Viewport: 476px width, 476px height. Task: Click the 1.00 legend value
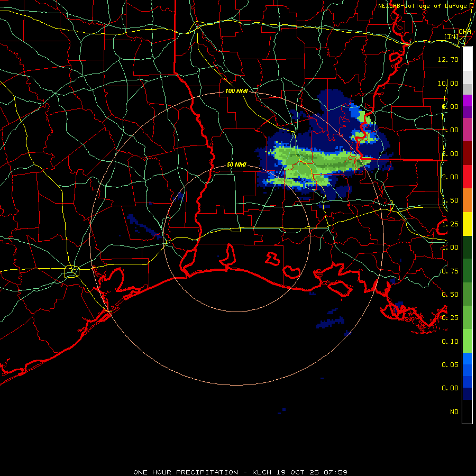450,248
